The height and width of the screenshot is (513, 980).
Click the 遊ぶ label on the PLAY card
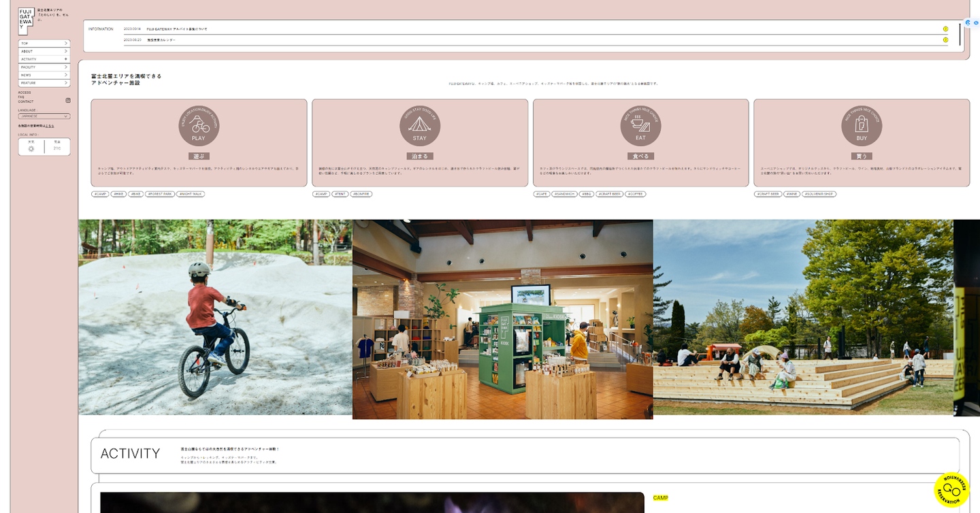pos(199,156)
